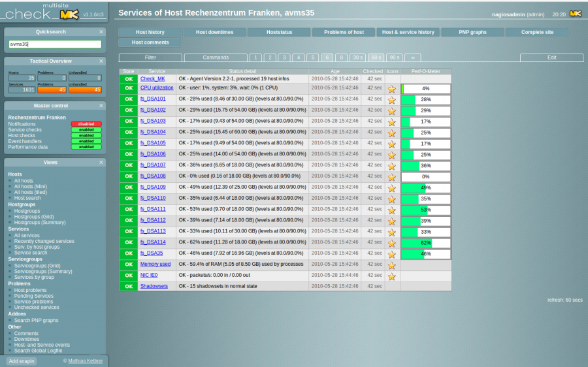
Task: Toggle the Notifications disabled switch
Action: (86, 123)
